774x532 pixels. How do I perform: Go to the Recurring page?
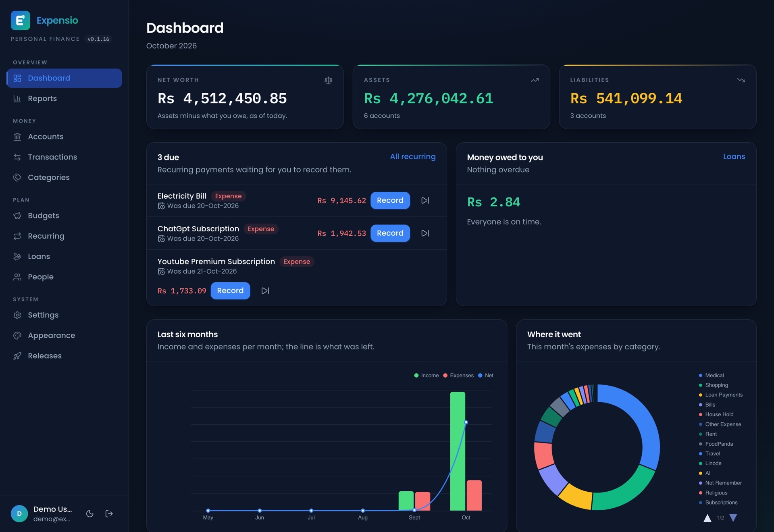(x=64, y=236)
